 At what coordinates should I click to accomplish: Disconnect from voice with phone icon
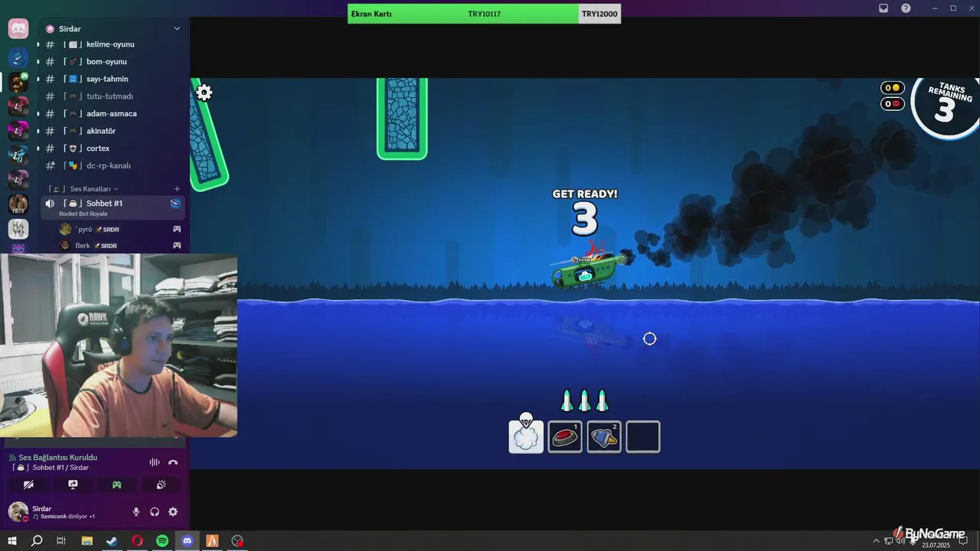[x=173, y=462]
